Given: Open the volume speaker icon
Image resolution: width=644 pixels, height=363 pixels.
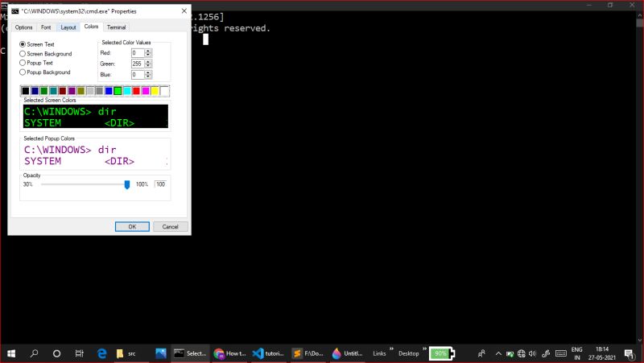Looking at the screenshot, I should click(x=533, y=353).
